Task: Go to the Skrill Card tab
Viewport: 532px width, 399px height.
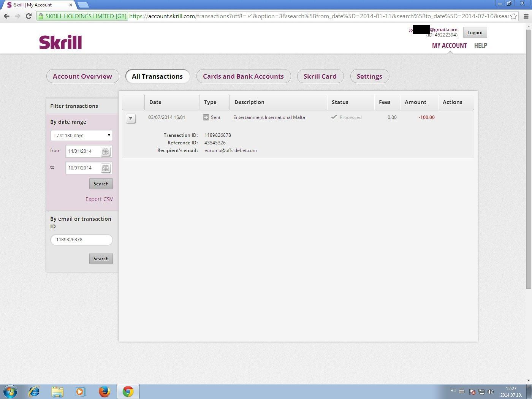Action: pyautogui.click(x=320, y=76)
